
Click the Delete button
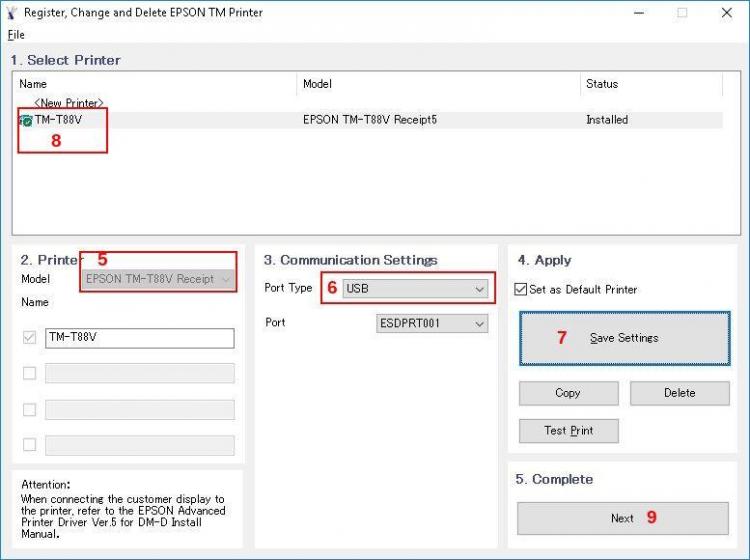680,393
